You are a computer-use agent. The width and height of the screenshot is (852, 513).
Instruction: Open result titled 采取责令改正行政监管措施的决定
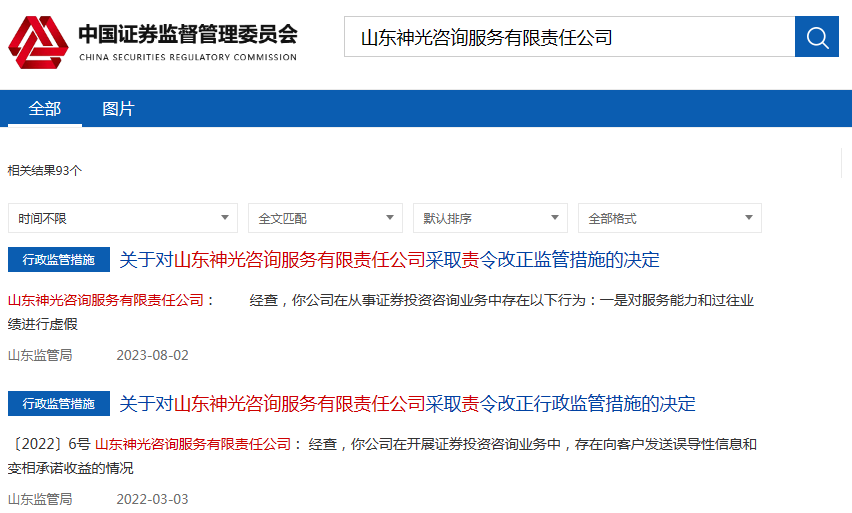(407, 404)
